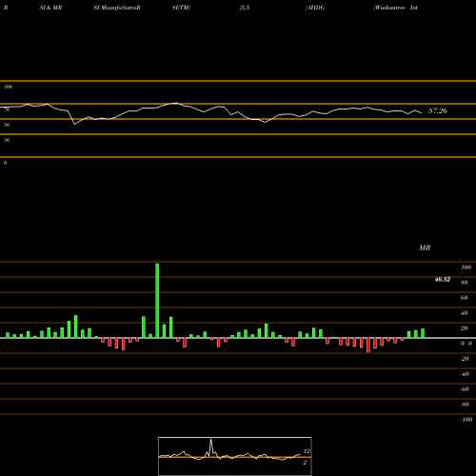
Task: Click the RSI axis label 70
Action: [x=7, y=109]
